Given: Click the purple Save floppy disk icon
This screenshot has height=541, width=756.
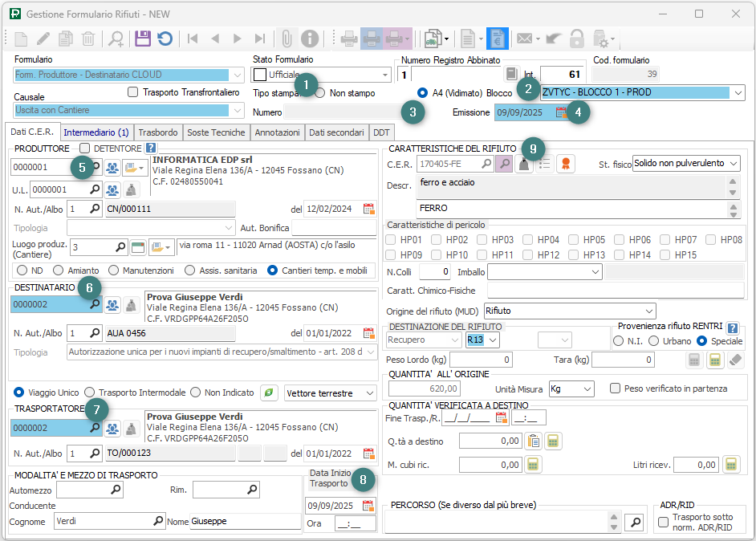Looking at the screenshot, I should [x=143, y=39].
